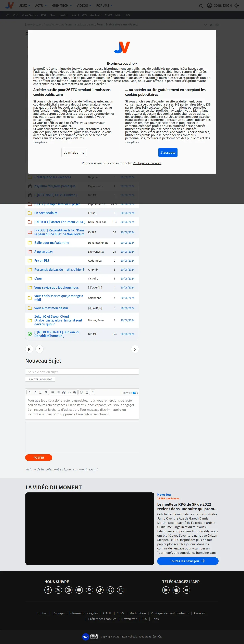Image resolution: width=244 pixels, height=644 pixels.
Task: Open the Snapchat icon
Action: click(121, 590)
